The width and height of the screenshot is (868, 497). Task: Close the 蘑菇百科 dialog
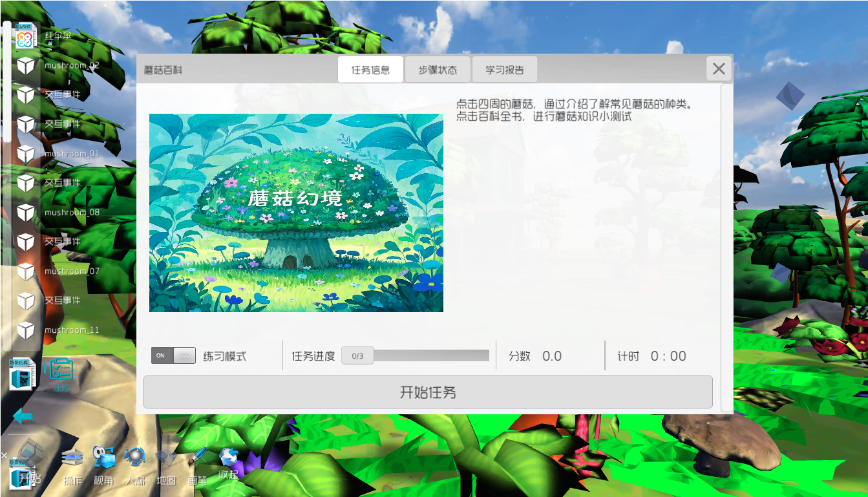click(719, 69)
